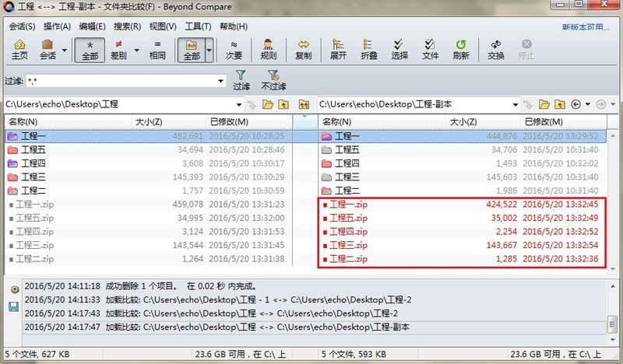Open dropdown arrow beside folder 全部 button
623x364 pixels.
pos(209,50)
